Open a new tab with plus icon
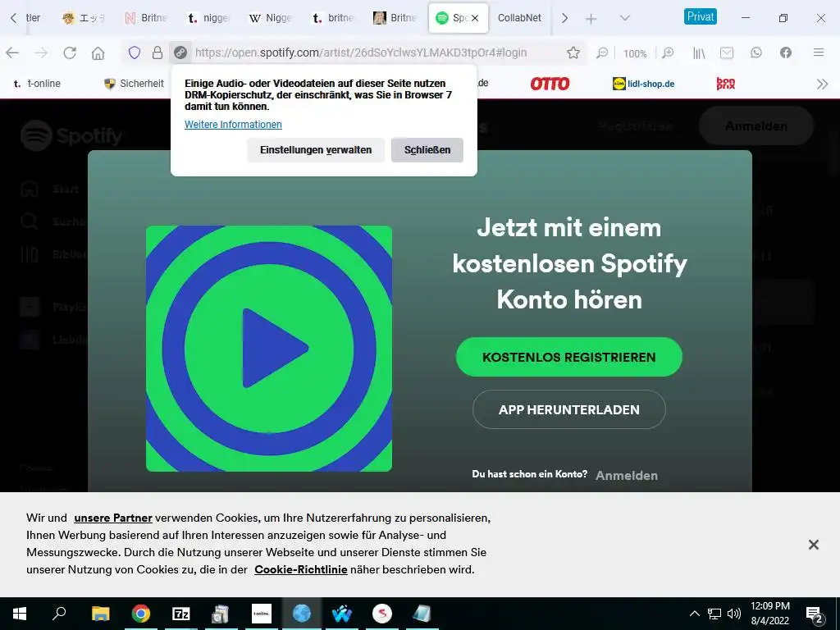 [x=591, y=19]
